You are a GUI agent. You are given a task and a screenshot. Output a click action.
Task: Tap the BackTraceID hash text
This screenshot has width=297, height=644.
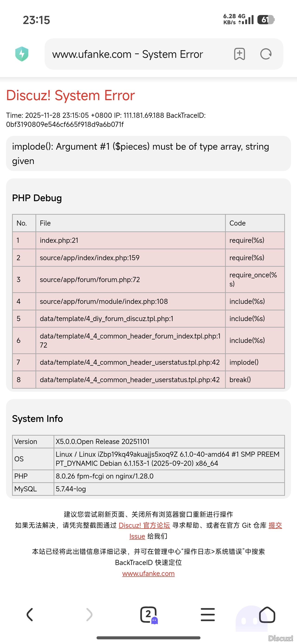click(x=65, y=125)
